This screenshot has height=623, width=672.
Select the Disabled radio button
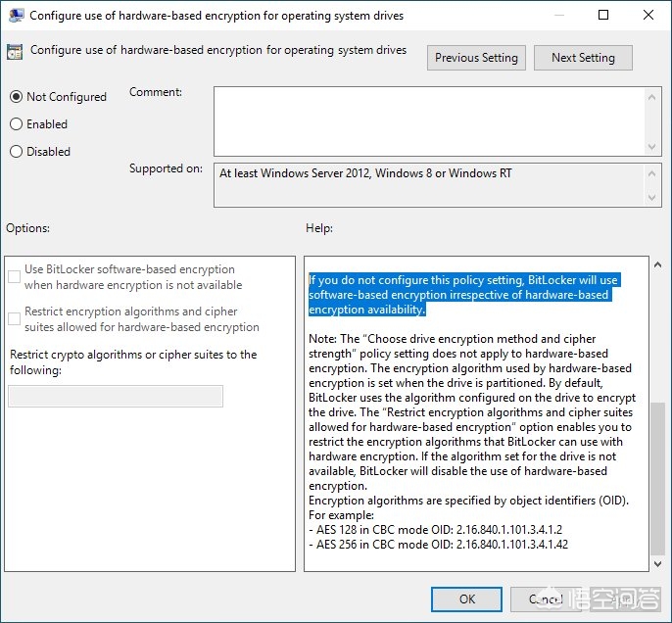tap(16, 151)
